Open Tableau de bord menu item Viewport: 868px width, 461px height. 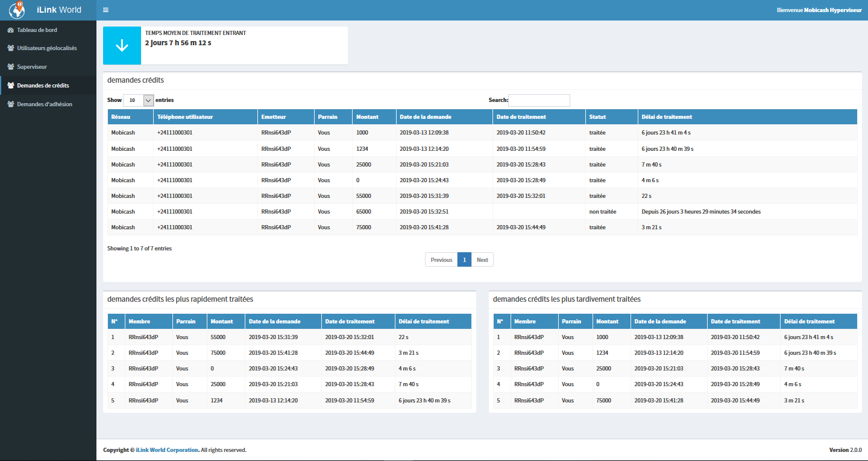tap(37, 30)
